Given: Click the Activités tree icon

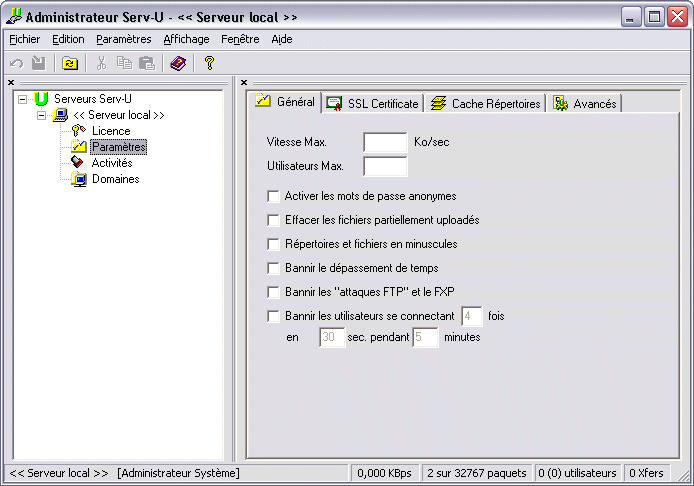Looking at the screenshot, I should coord(78,162).
